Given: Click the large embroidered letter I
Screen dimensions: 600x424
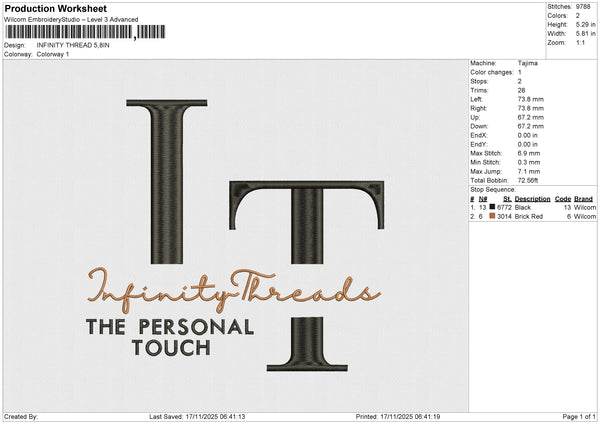Looking at the screenshot, I should pos(167,182).
